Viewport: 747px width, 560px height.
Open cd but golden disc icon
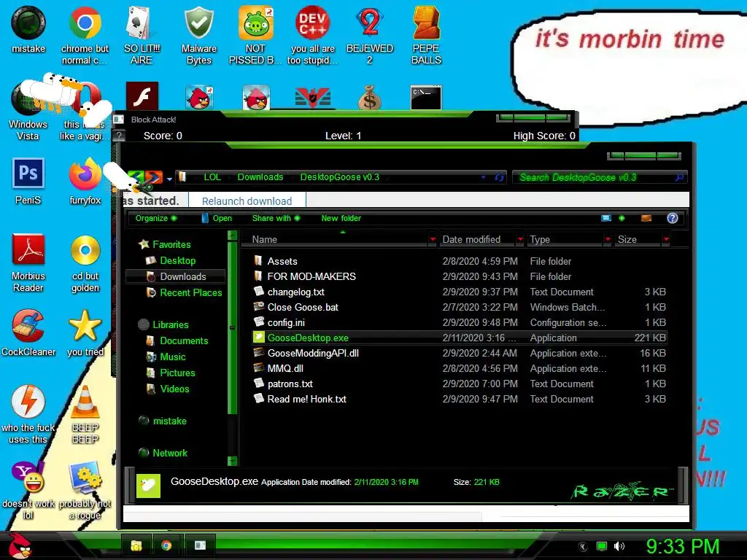point(85,262)
